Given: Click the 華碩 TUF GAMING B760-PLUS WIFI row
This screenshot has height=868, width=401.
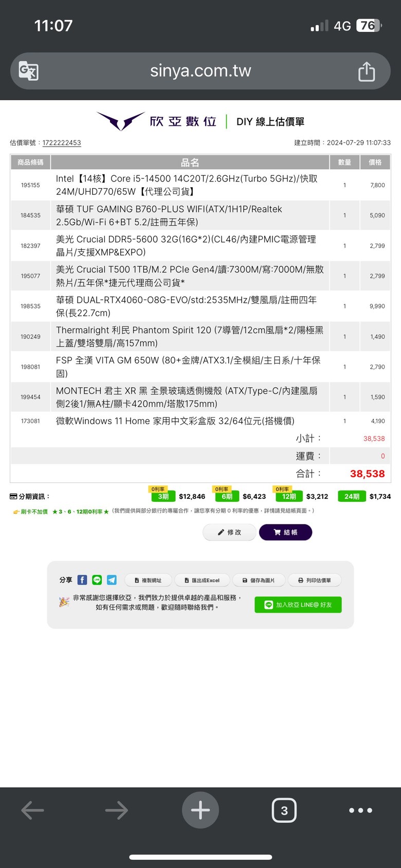Looking at the screenshot, I should [200, 215].
